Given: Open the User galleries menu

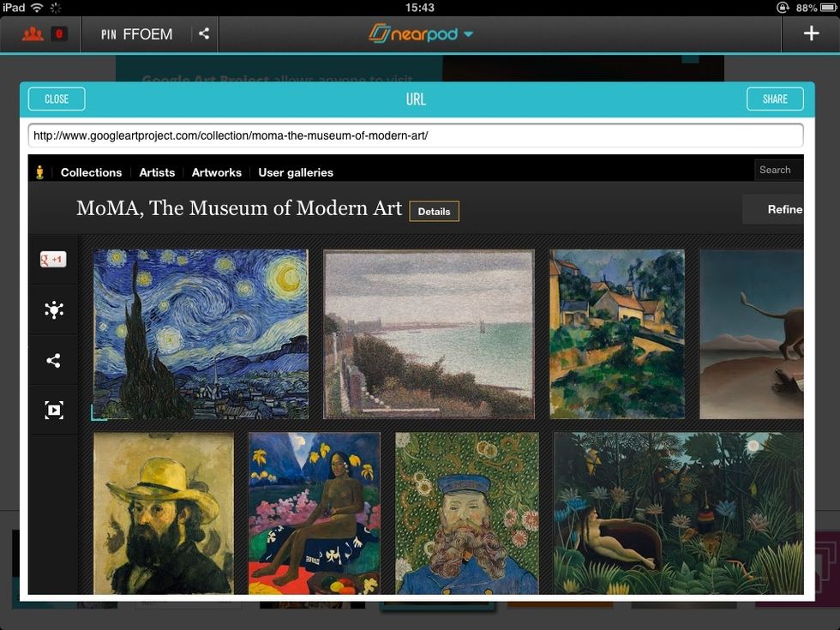Looking at the screenshot, I should click(x=296, y=172).
